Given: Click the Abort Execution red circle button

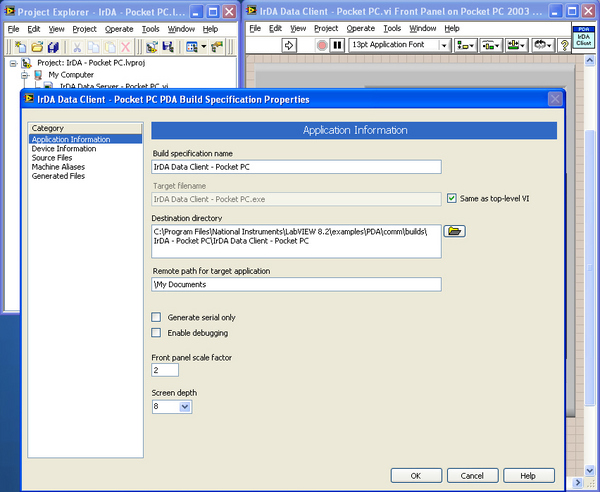Looking at the screenshot, I should (322, 45).
